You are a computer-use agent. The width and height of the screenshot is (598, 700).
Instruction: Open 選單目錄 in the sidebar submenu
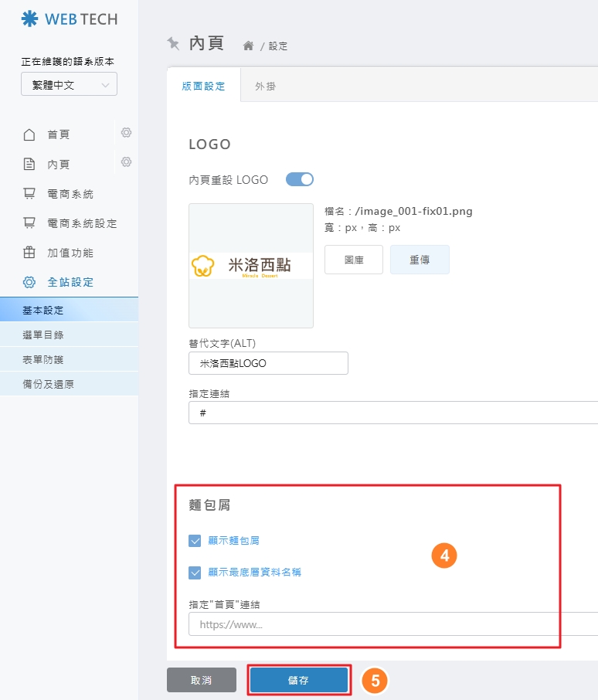[43, 335]
